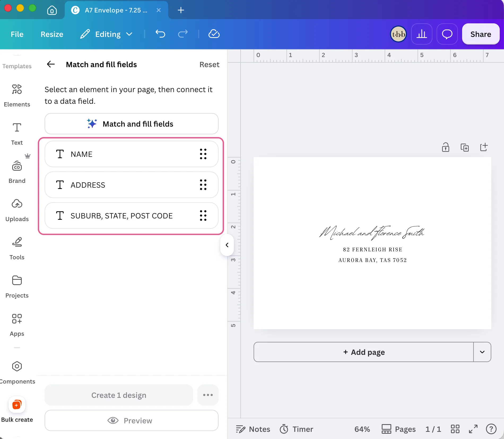Click the Share button

(481, 34)
